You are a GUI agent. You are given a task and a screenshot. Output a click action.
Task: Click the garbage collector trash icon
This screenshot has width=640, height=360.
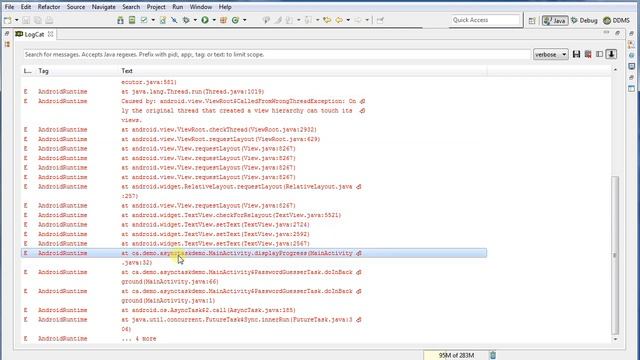(493, 355)
